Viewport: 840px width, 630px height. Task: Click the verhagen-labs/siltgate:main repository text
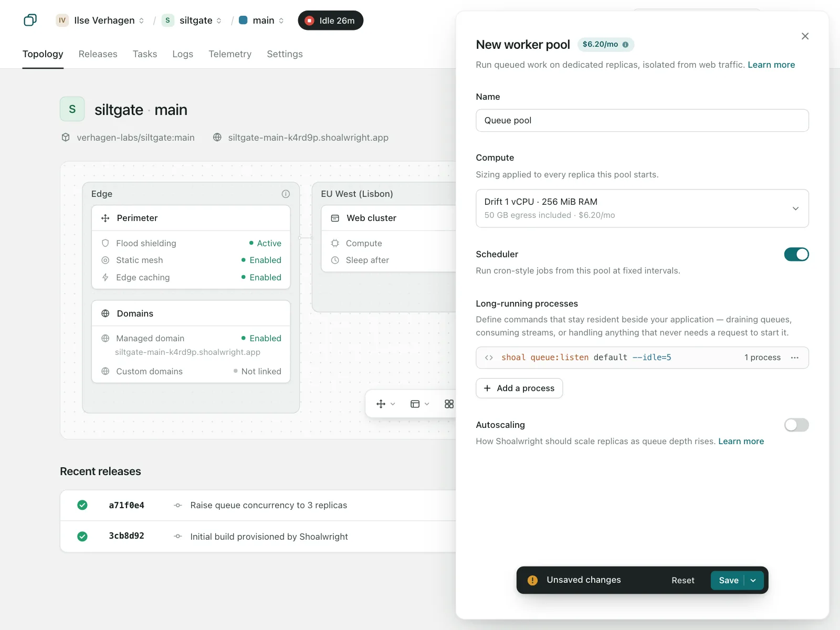pos(135,138)
